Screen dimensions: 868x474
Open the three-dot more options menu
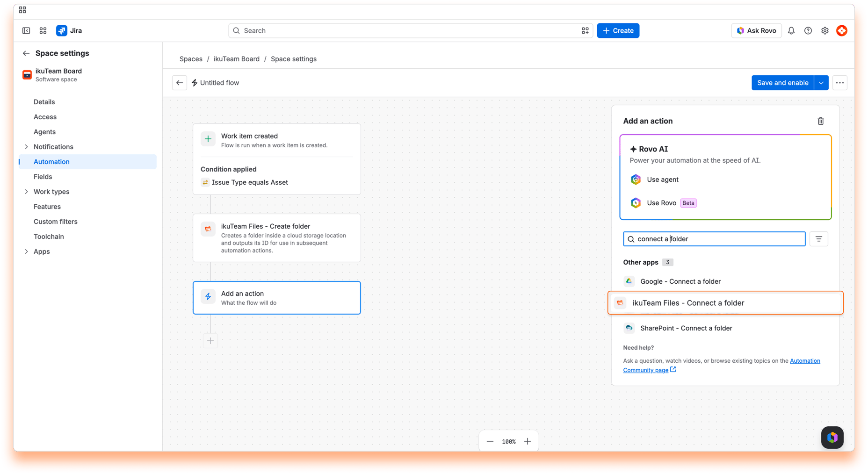(x=840, y=83)
